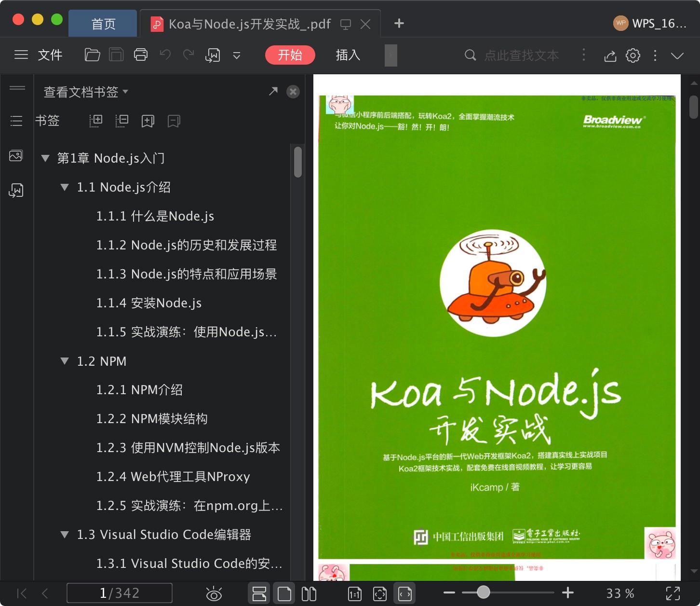Collapse 1.3 Visual Studio Code编辑器 section
The image size is (700, 606).
click(65, 535)
